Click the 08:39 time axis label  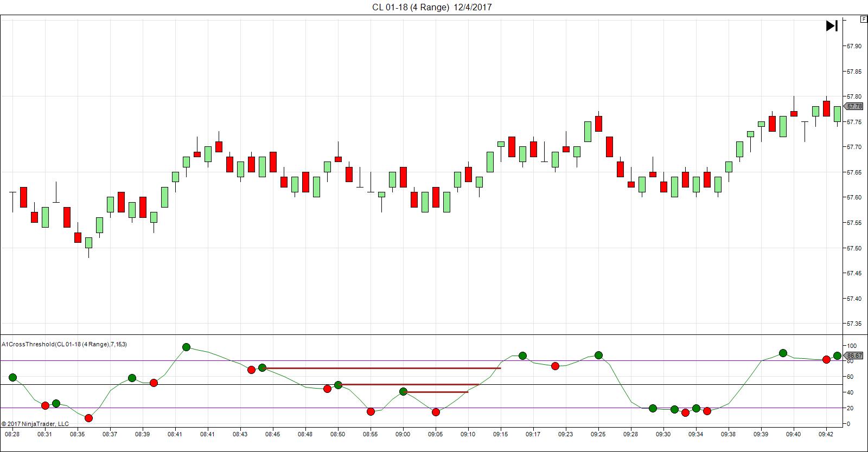coord(143,434)
